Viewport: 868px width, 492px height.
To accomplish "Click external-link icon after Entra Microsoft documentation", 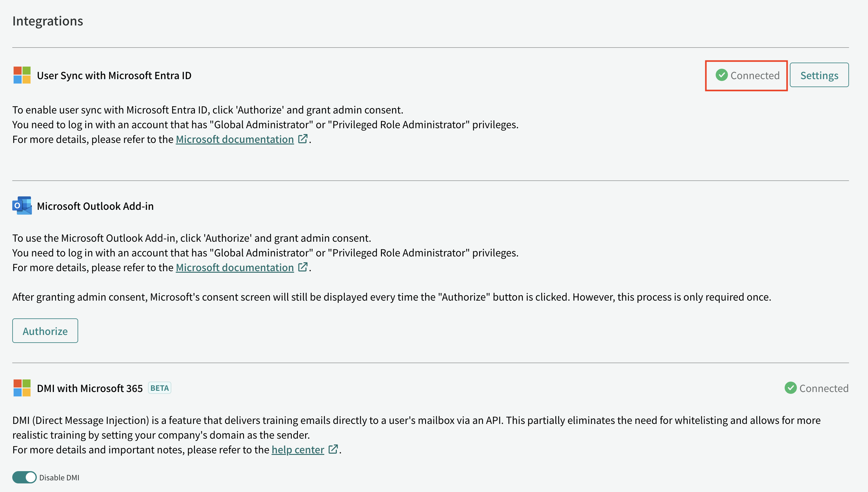I will (303, 139).
